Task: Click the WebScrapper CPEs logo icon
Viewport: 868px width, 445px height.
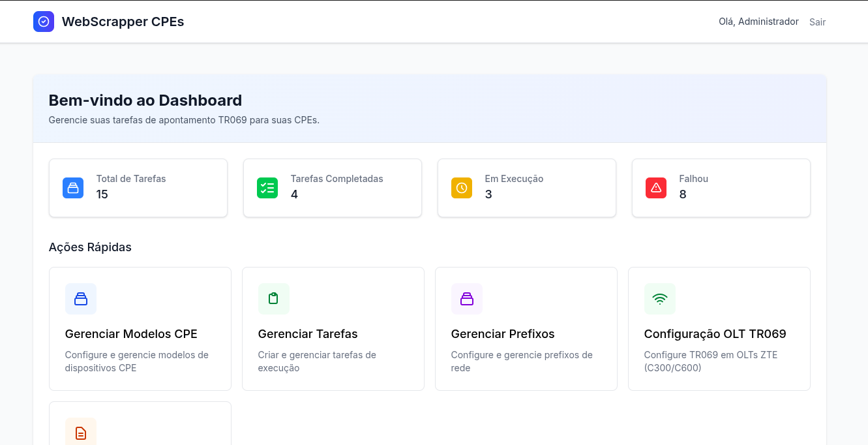Action: pyautogui.click(x=44, y=21)
